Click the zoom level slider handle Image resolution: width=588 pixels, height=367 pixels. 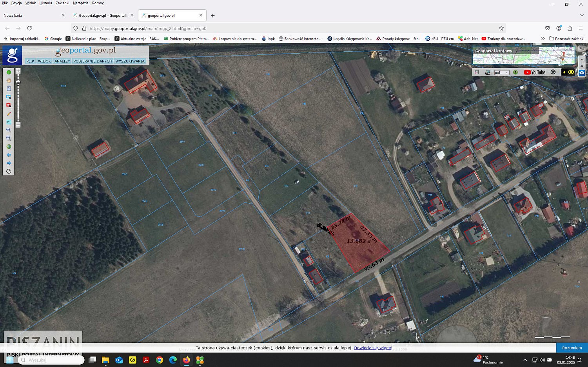point(18,82)
